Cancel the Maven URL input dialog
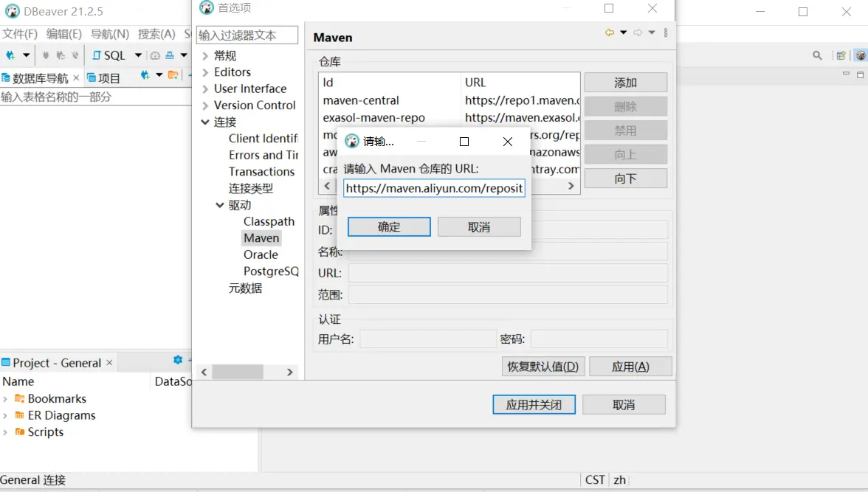 pos(479,227)
